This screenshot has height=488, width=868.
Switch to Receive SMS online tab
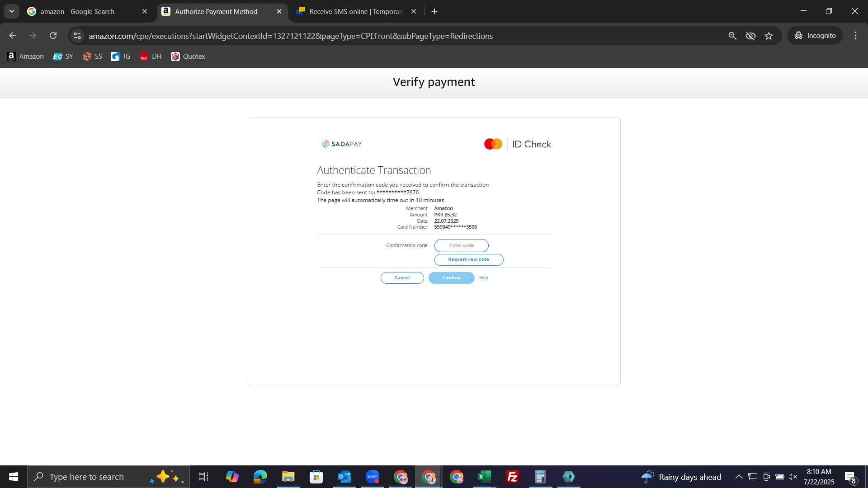coord(356,11)
